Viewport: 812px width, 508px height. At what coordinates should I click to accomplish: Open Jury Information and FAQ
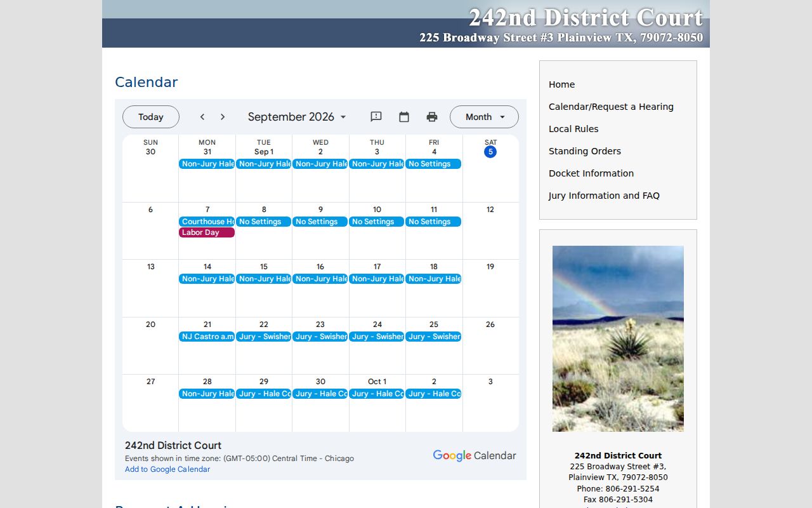click(x=604, y=196)
